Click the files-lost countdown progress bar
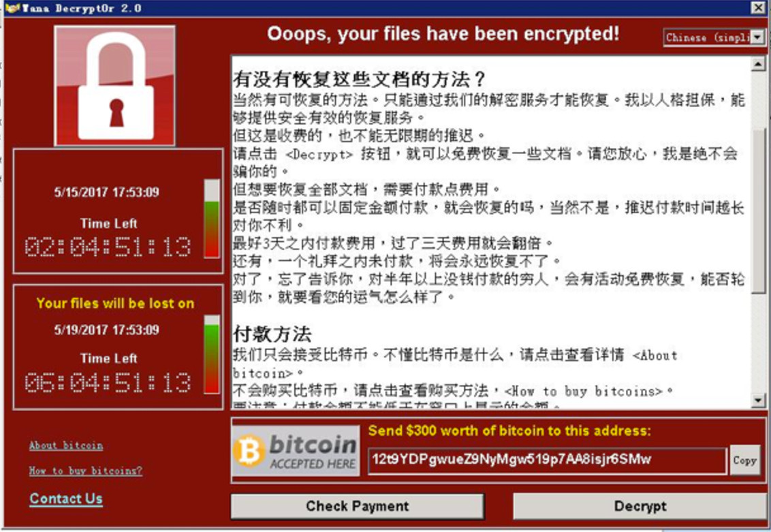This screenshot has width=771, height=532. coord(212,354)
